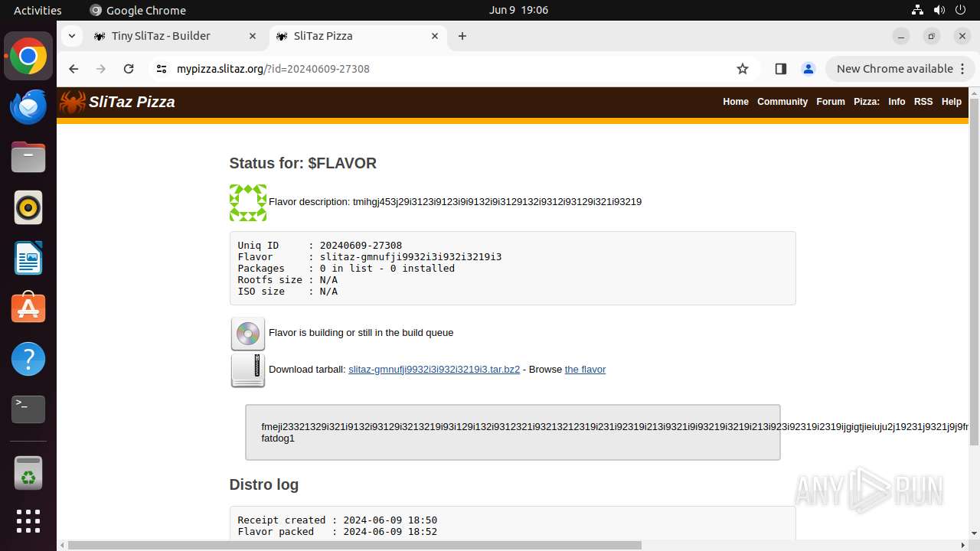Click the 'Rootfs size : N/A' line

[288, 280]
